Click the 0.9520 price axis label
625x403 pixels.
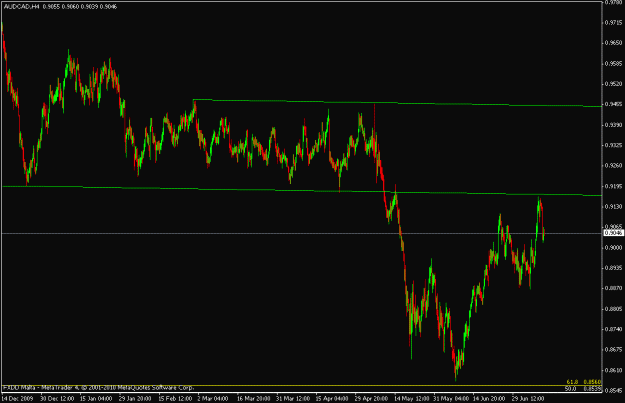614,84
